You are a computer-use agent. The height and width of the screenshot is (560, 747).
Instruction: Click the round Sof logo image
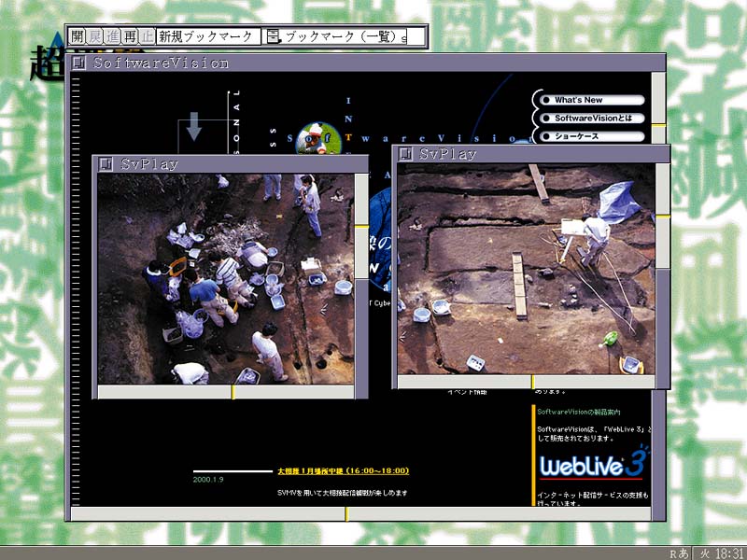click(x=318, y=138)
